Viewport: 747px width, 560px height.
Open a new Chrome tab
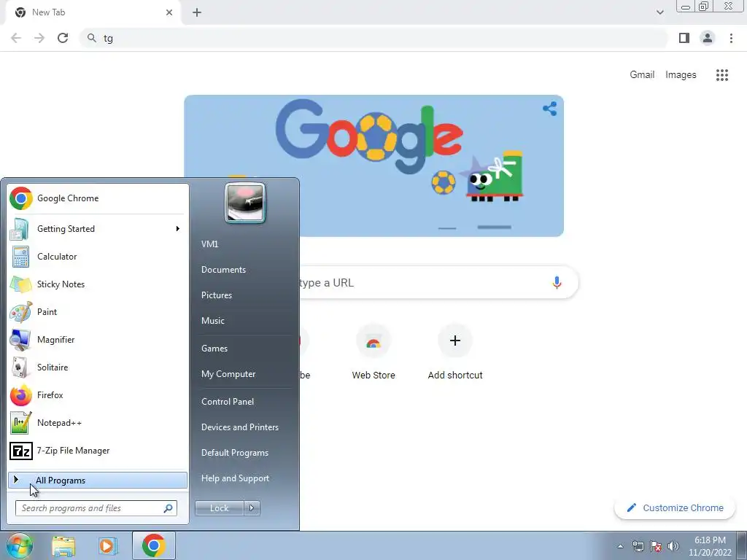pyautogui.click(x=197, y=12)
